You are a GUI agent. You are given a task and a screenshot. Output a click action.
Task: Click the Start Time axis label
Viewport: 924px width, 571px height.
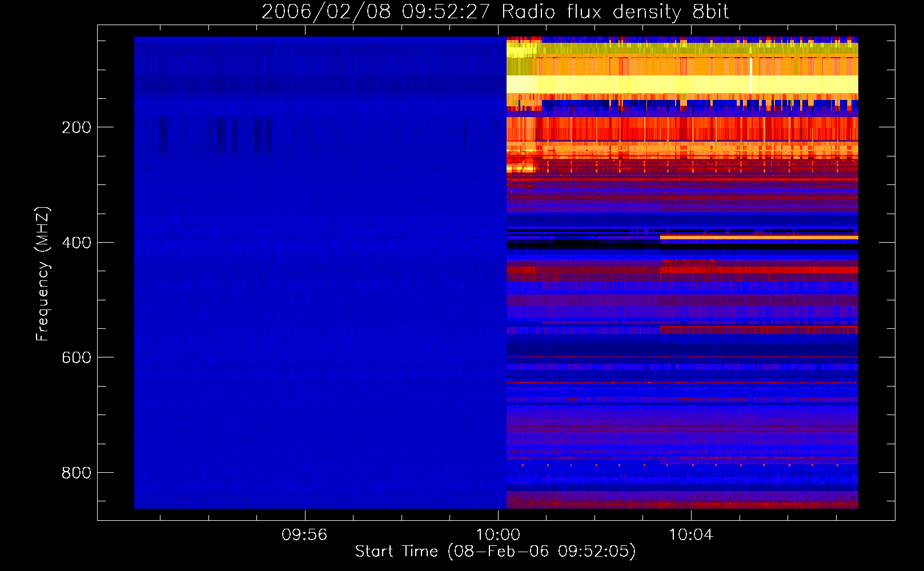(495, 552)
